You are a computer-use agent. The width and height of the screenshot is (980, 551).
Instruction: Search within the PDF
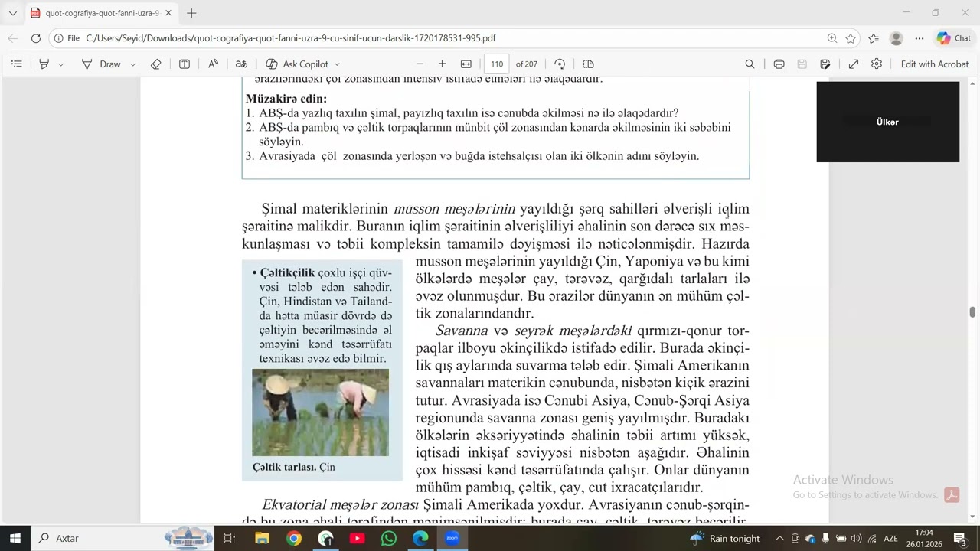[750, 64]
